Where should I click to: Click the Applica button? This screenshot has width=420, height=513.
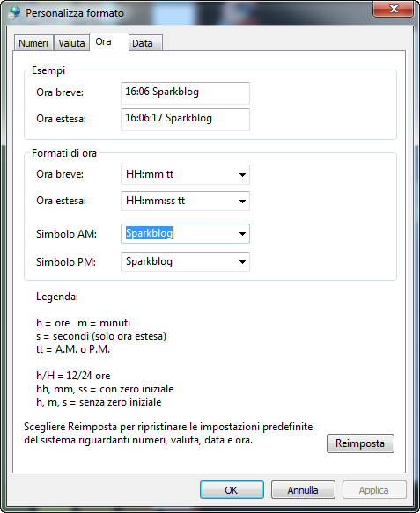[x=374, y=490]
